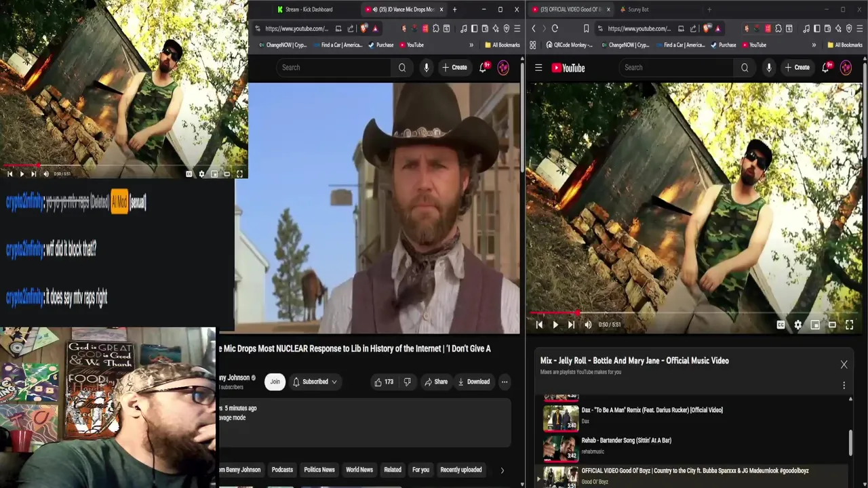Click search magnifier in right YouTube window
The width and height of the screenshot is (868, 488).
pos(745,68)
